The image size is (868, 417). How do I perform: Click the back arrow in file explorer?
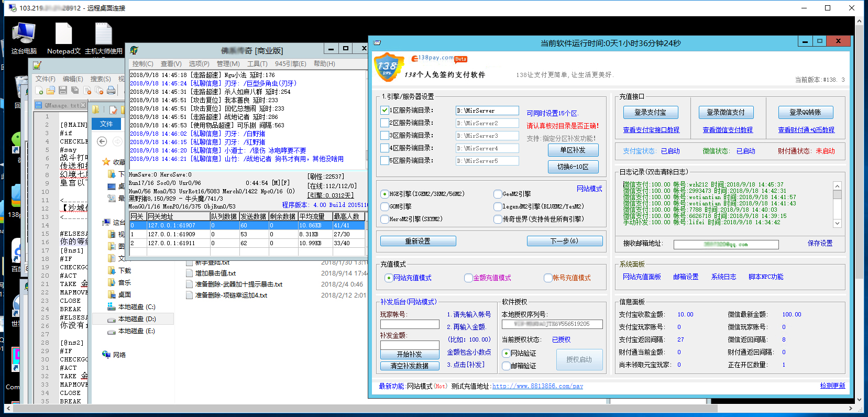pyautogui.click(x=102, y=141)
